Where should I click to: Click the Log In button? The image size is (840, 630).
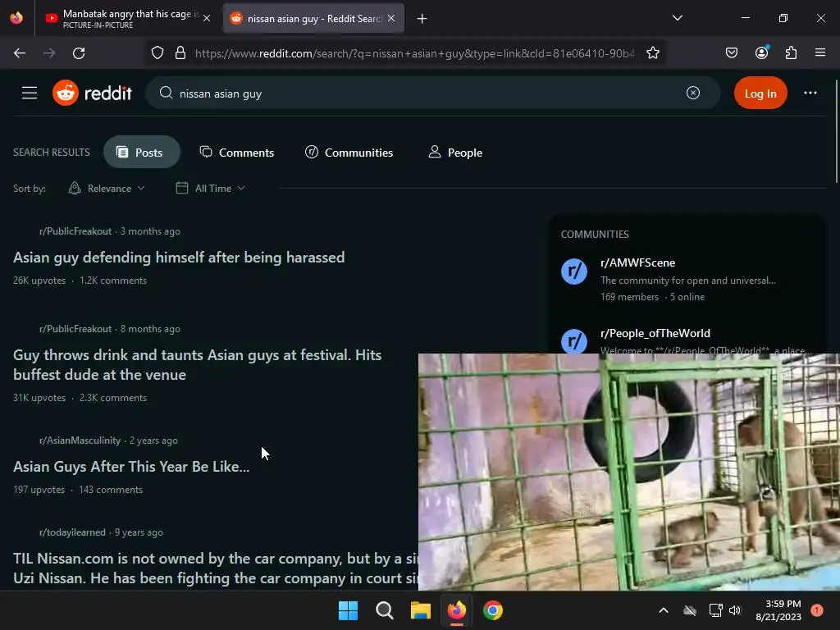[x=760, y=94]
